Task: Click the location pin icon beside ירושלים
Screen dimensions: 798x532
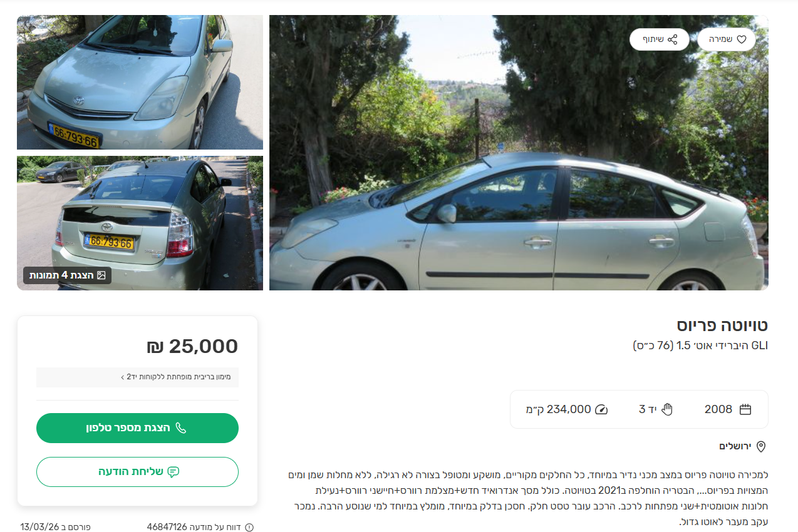Action: pyautogui.click(x=761, y=447)
